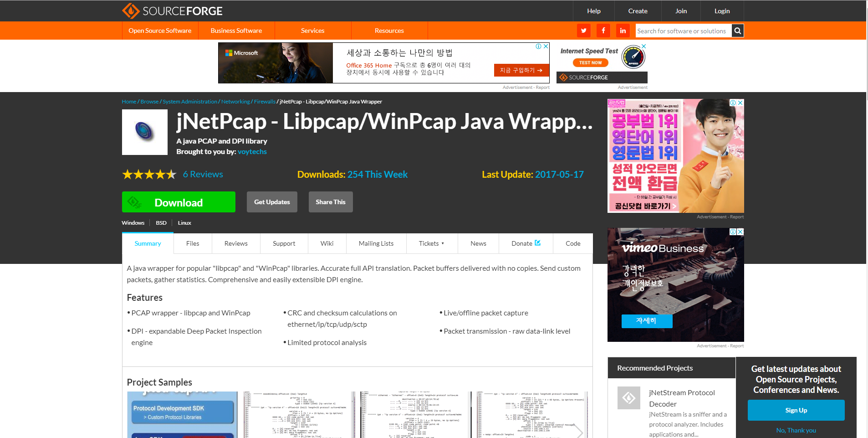Click Create in the top bar

(638, 11)
